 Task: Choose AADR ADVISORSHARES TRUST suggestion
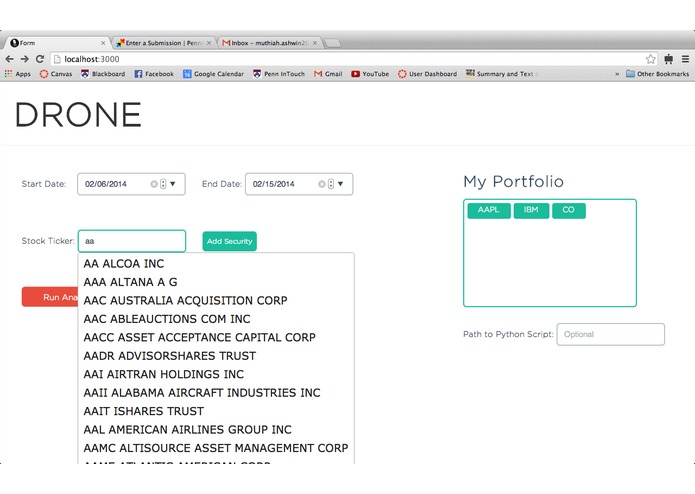tap(216, 356)
